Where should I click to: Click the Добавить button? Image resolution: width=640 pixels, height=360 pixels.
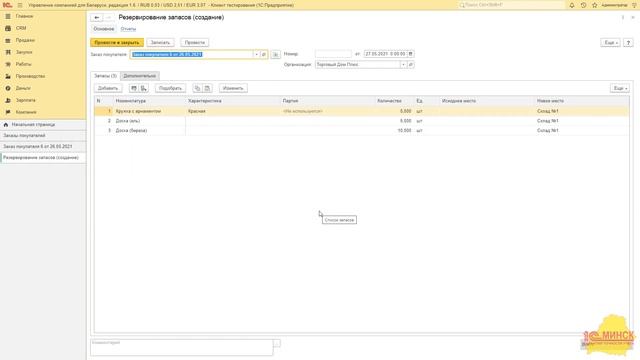108,88
